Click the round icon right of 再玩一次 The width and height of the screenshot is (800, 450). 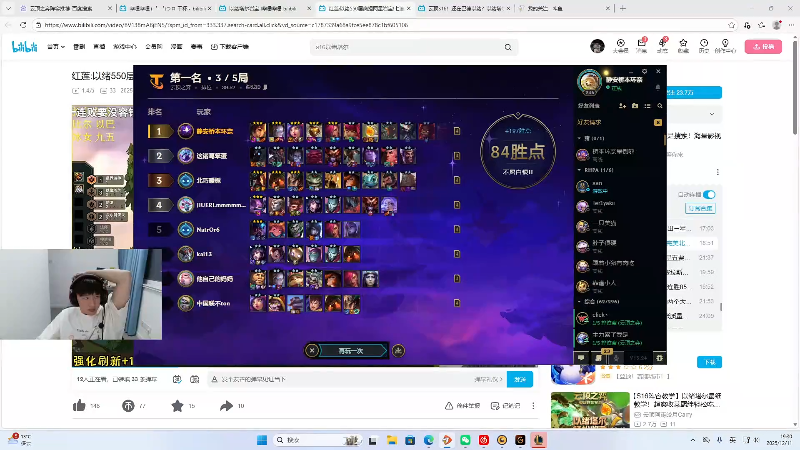[x=398, y=351]
